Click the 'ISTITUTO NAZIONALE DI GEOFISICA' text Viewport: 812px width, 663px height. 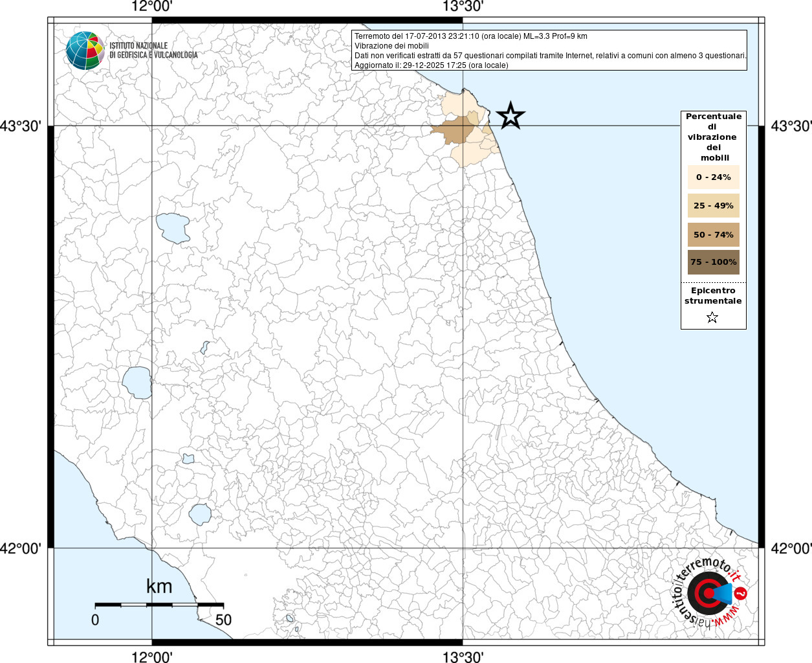(153, 51)
